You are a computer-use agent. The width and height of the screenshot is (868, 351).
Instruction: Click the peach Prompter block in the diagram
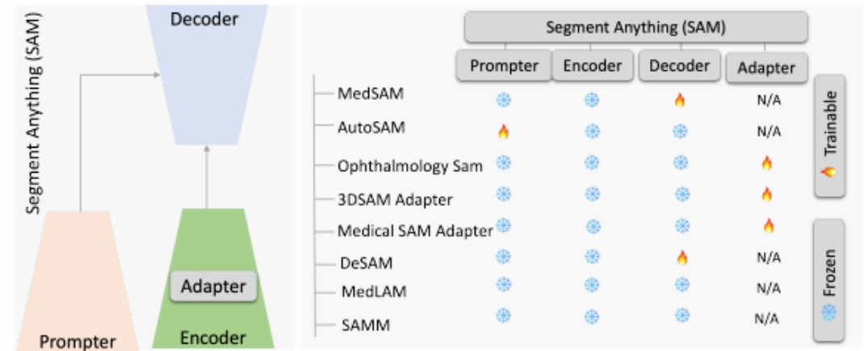point(78,274)
